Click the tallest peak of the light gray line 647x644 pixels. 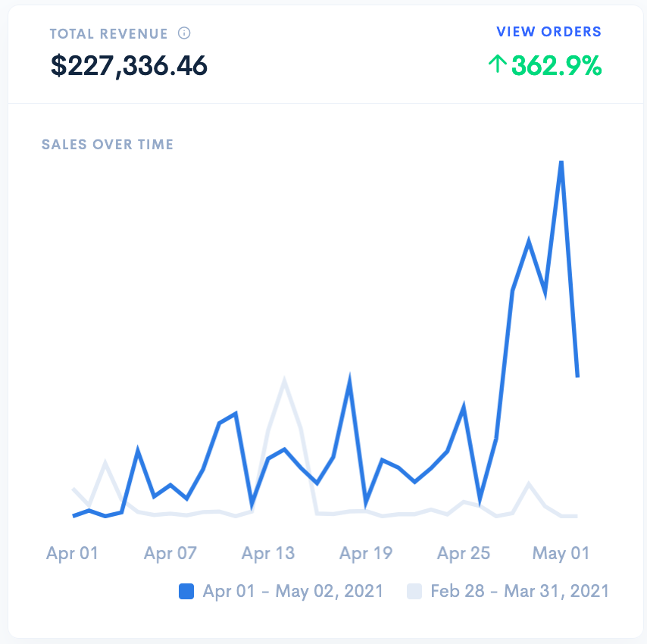(284, 380)
